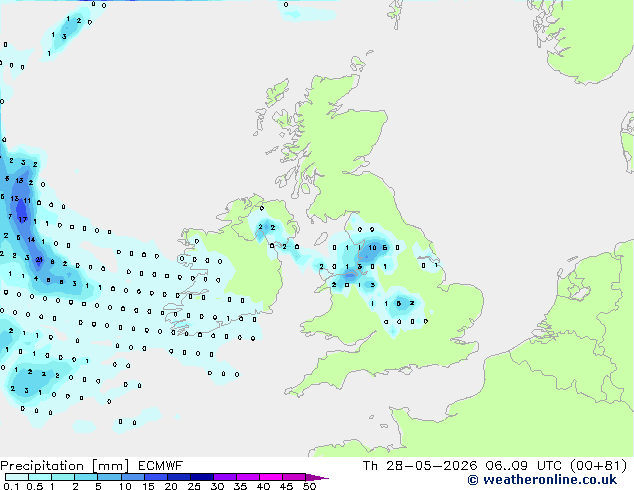634x490 pixels.
Task: Click the date text 'Th 28-05-2026'
Action: click(420, 466)
